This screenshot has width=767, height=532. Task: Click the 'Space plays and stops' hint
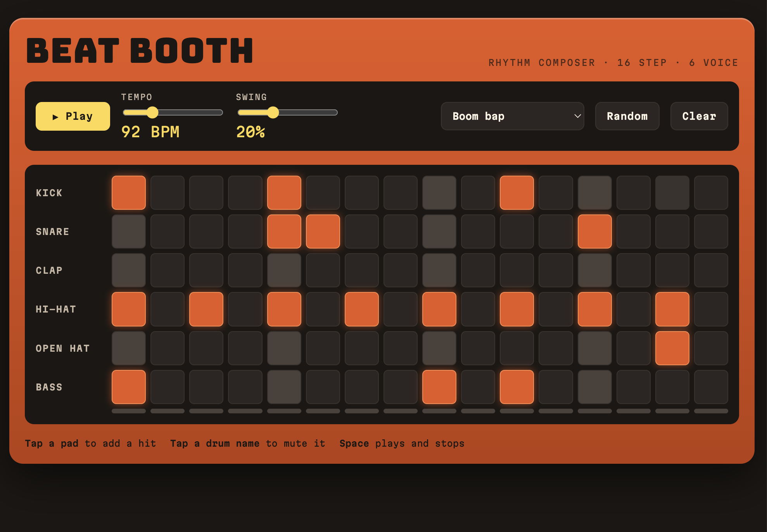click(402, 443)
